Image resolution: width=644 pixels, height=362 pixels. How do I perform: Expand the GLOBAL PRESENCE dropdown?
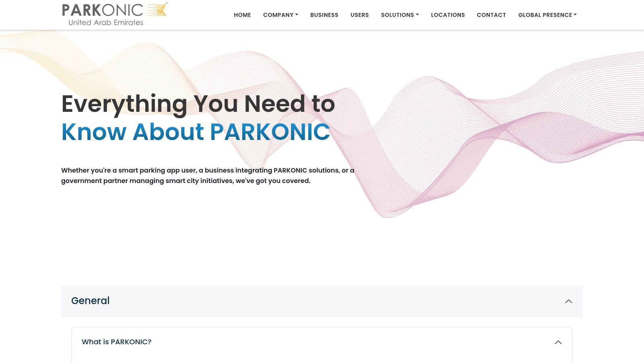pyautogui.click(x=547, y=15)
